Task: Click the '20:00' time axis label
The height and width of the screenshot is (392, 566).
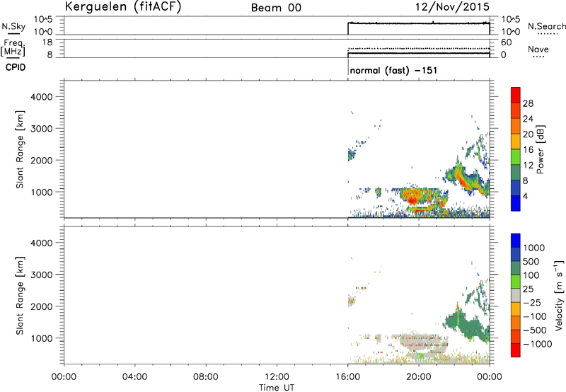Action: [x=418, y=377]
